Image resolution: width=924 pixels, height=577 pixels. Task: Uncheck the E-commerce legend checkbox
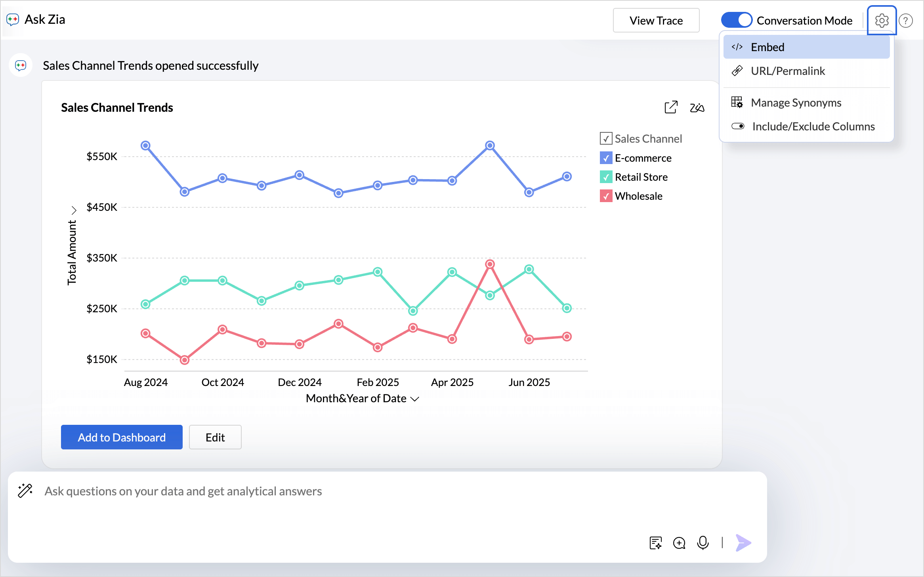(606, 158)
